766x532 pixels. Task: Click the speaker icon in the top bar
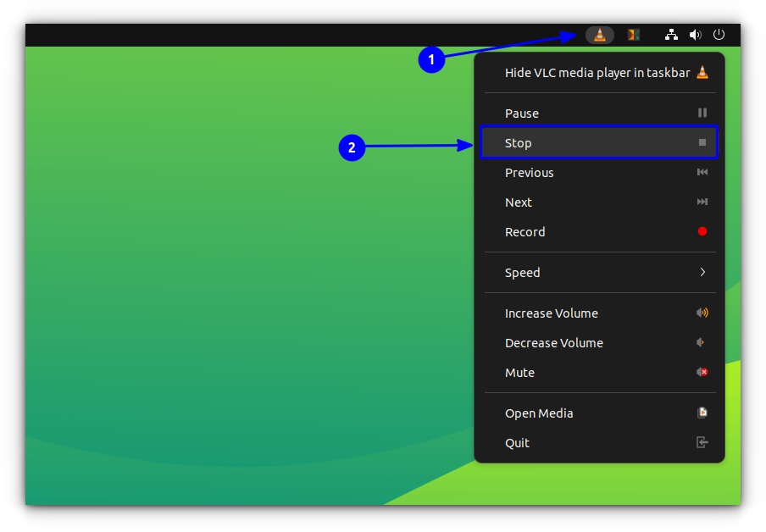tap(695, 35)
